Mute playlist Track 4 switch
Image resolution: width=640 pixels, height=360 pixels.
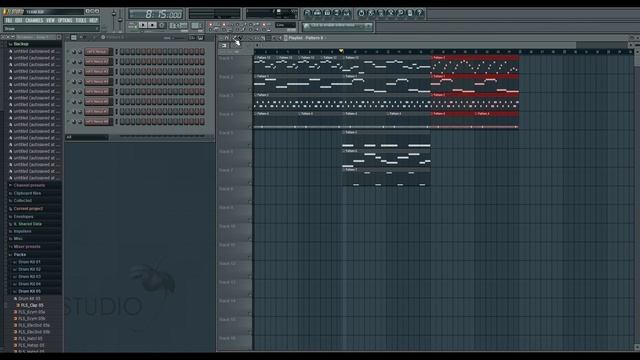(x=250, y=127)
